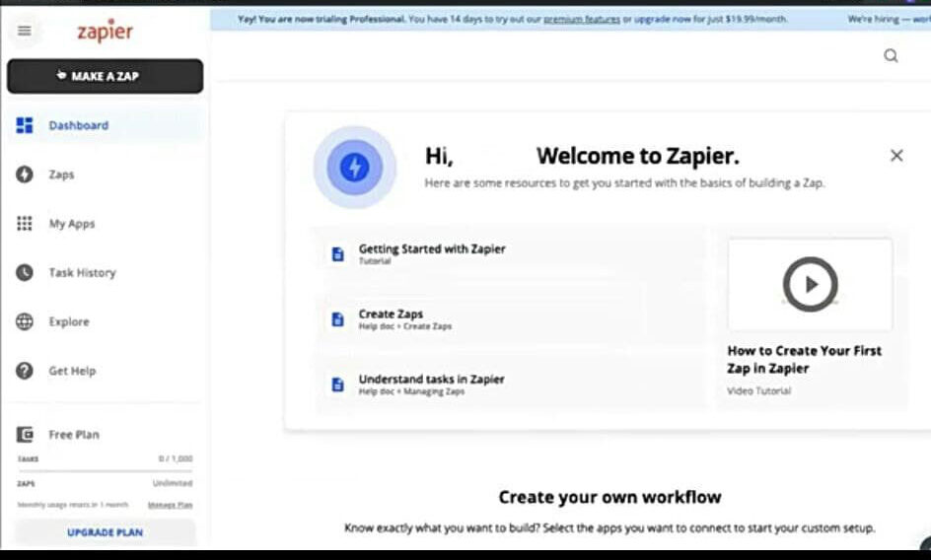Select the Dashboard grid icon
The height and width of the screenshot is (560, 931).
click(25, 125)
